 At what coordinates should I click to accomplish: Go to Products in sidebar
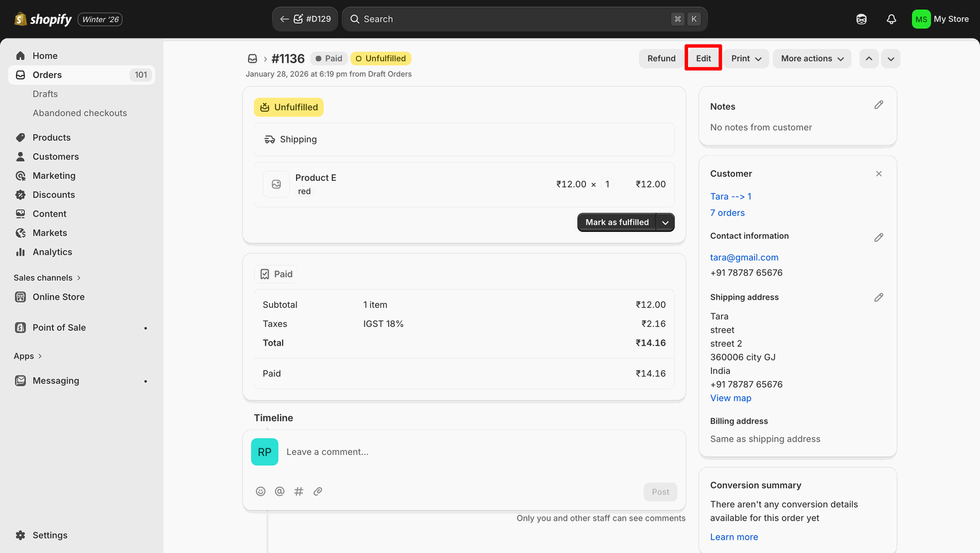(52, 137)
